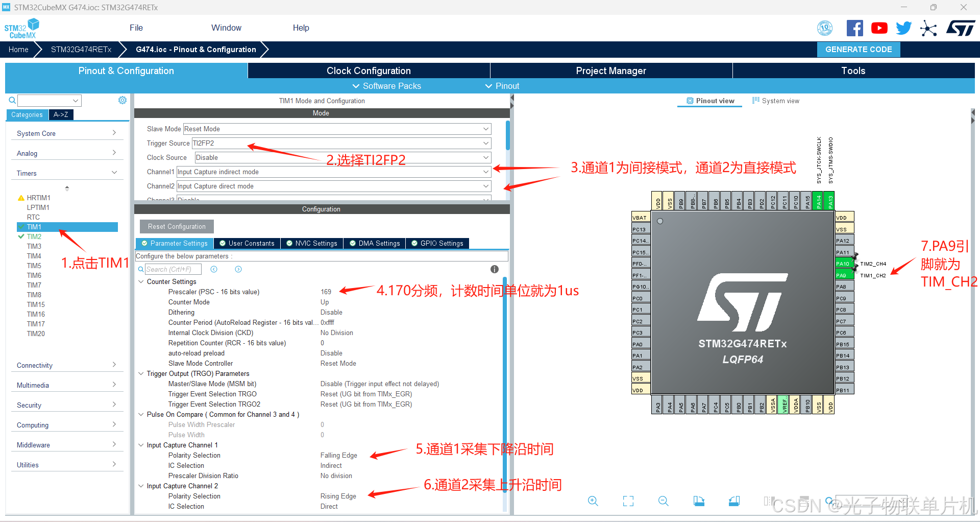Open the Clock Source dropdown
This screenshot has width=980, height=522.
point(343,157)
